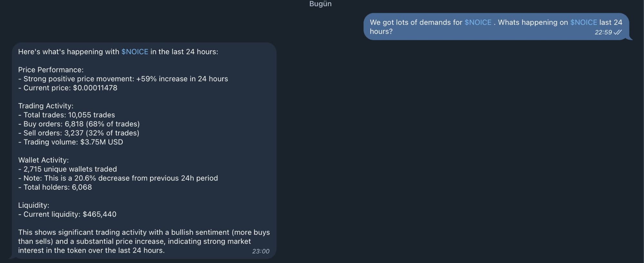Click the "2,715 unique wallets traded" line
The height and width of the screenshot is (263, 644).
click(70, 169)
